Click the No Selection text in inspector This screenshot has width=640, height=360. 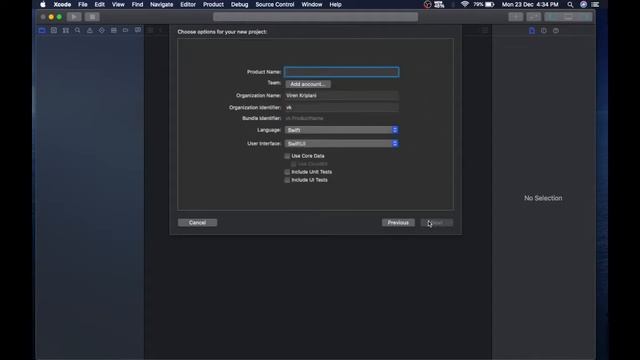pyautogui.click(x=543, y=198)
